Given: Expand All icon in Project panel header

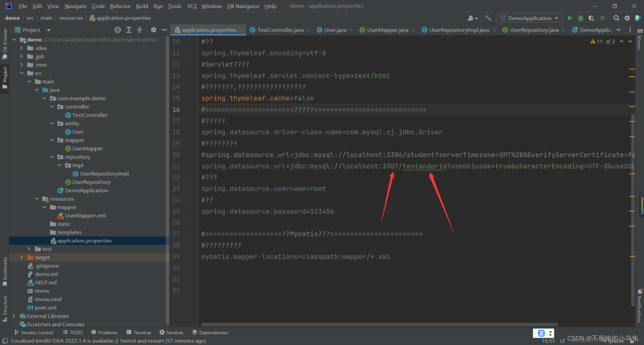Looking at the screenshot, I should pos(129,30).
